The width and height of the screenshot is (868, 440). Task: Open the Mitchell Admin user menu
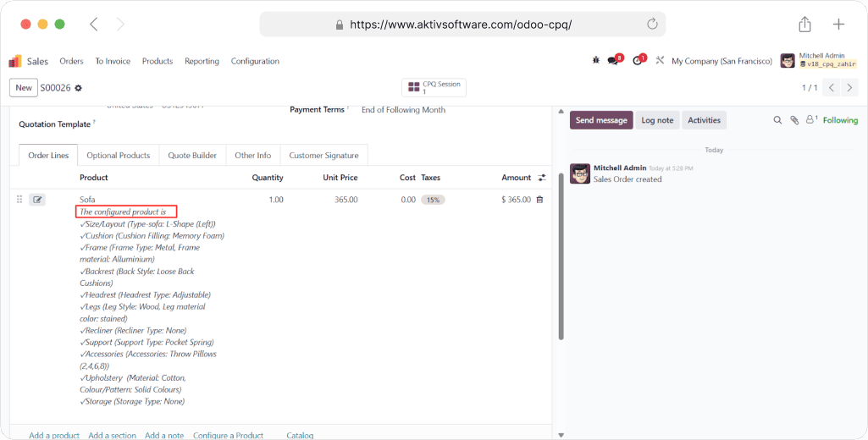pos(819,60)
